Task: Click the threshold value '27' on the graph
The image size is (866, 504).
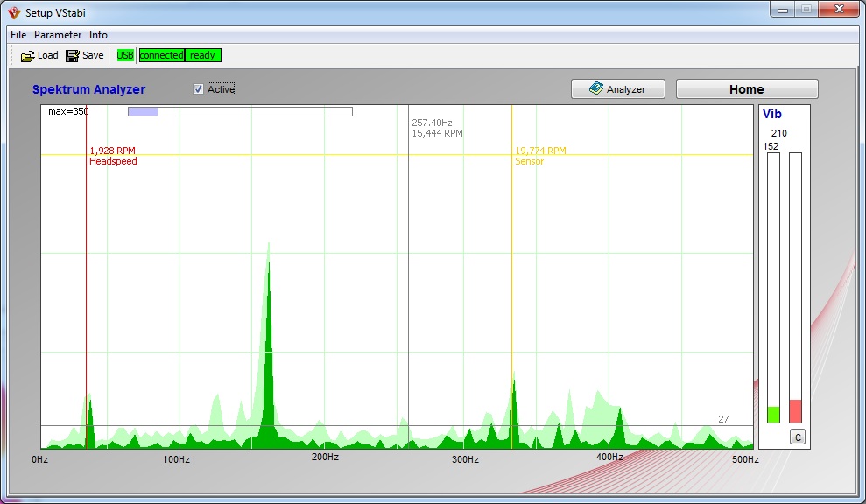Action: pyautogui.click(x=723, y=419)
